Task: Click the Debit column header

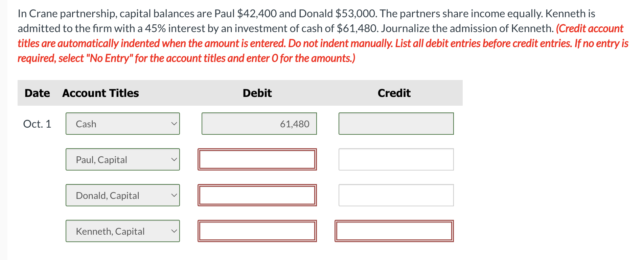Action: pyautogui.click(x=257, y=93)
